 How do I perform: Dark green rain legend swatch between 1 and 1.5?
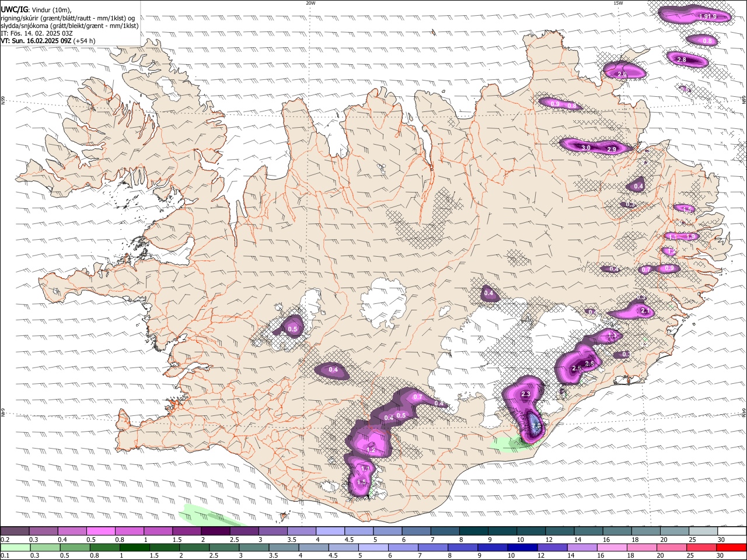point(134,548)
